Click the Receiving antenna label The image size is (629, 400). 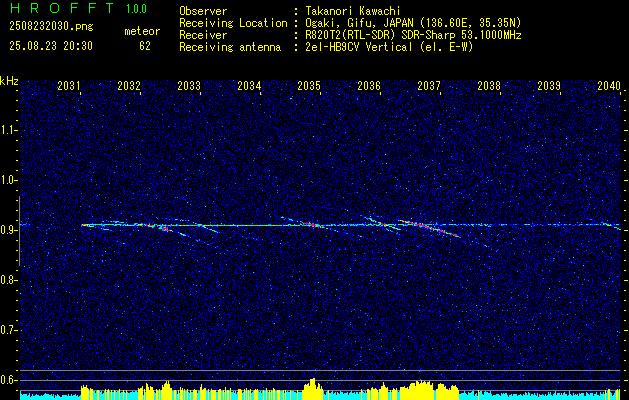tap(230, 47)
